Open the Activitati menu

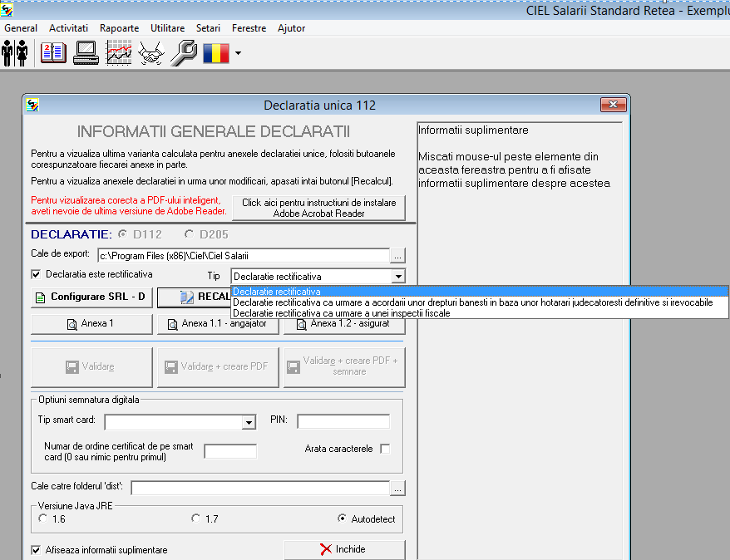coord(68,28)
